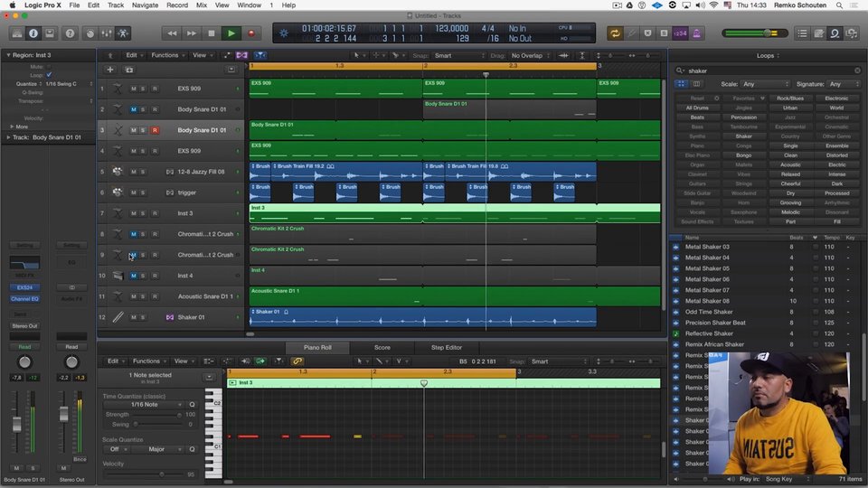The image size is (868, 488).
Task: Toggle the metronome click button
Action: [x=696, y=33]
